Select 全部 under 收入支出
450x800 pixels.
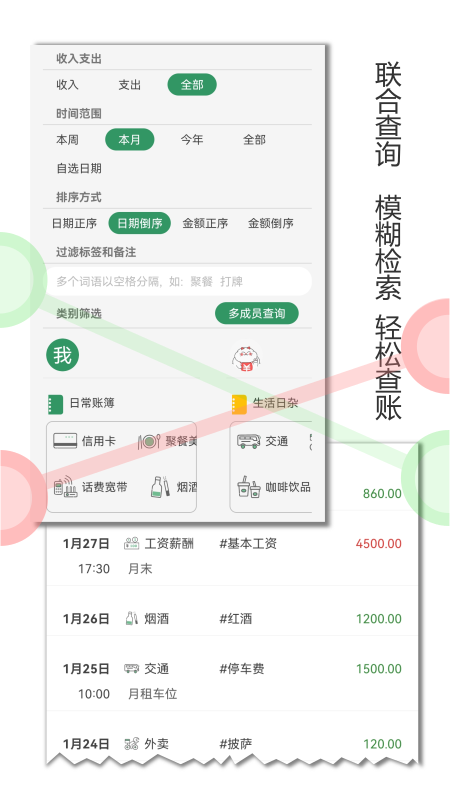click(192, 85)
